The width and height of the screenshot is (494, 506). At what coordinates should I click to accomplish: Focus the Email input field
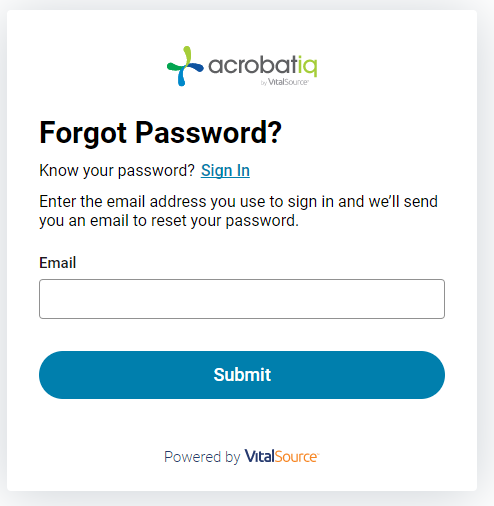[242, 299]
